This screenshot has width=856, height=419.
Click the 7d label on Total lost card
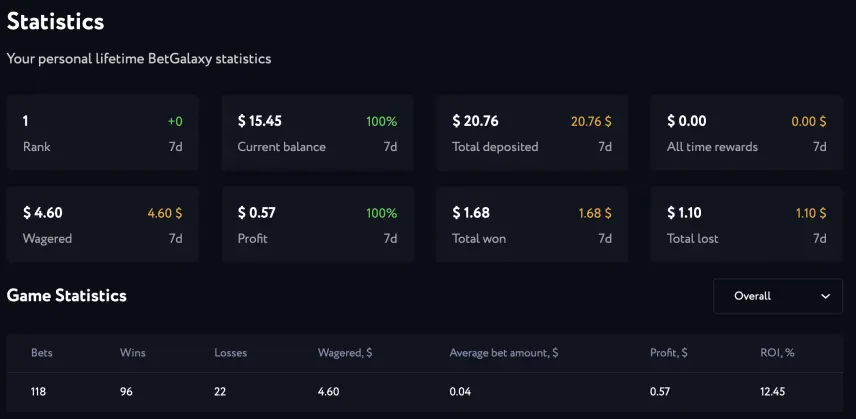click(x=819, y=238)
